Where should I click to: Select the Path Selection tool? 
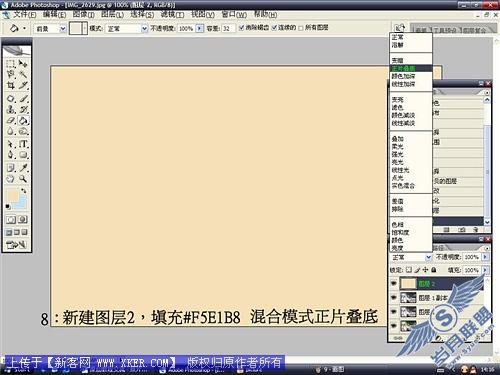coord(11,144)
